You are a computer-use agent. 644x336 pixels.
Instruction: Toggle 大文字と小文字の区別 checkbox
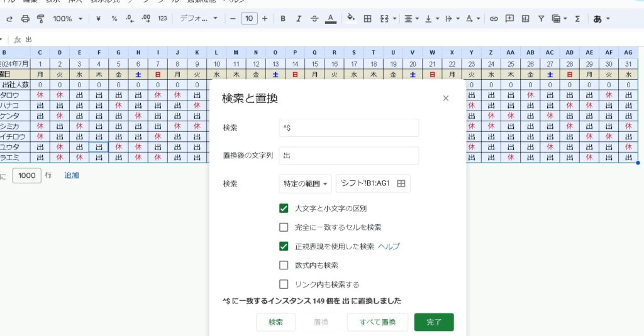tap(284, 208)
